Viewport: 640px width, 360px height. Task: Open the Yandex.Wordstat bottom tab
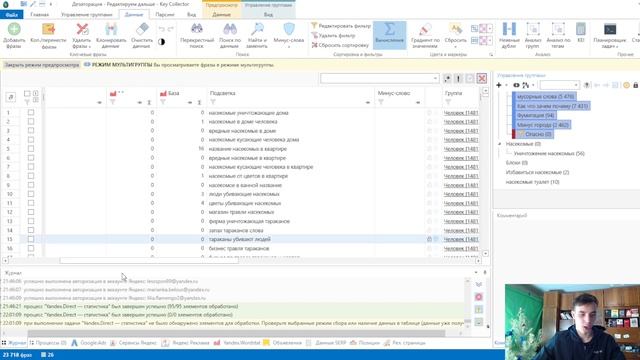click(x=237, y=343)
